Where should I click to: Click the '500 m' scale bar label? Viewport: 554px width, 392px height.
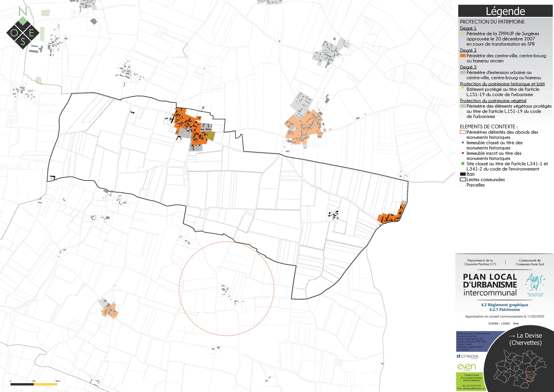tap(58, 381)
